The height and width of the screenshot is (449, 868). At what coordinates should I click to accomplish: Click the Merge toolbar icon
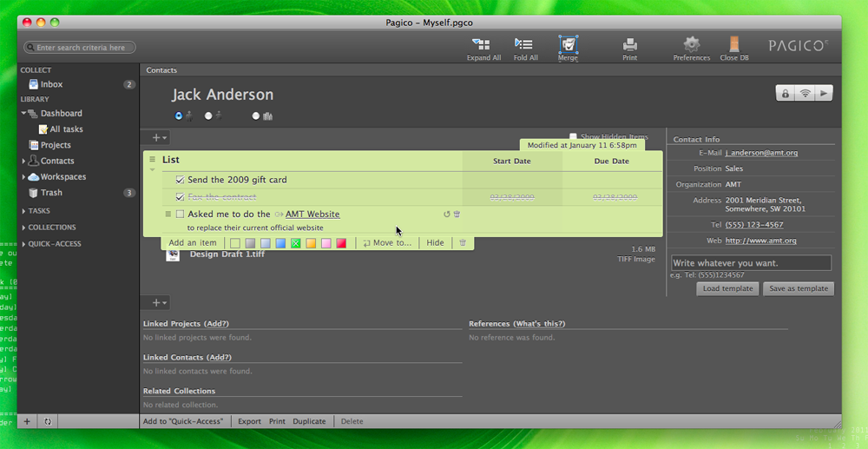pos(568,44)
